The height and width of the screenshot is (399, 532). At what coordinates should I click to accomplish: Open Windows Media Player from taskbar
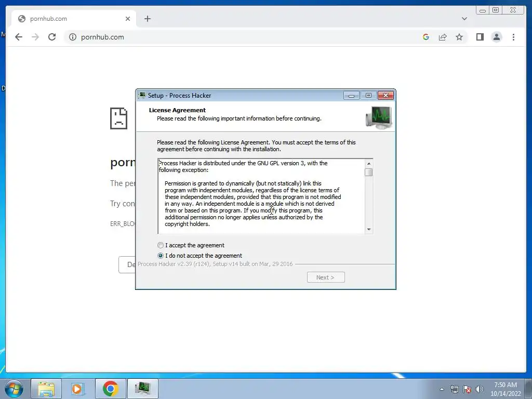tap(78, 389)
